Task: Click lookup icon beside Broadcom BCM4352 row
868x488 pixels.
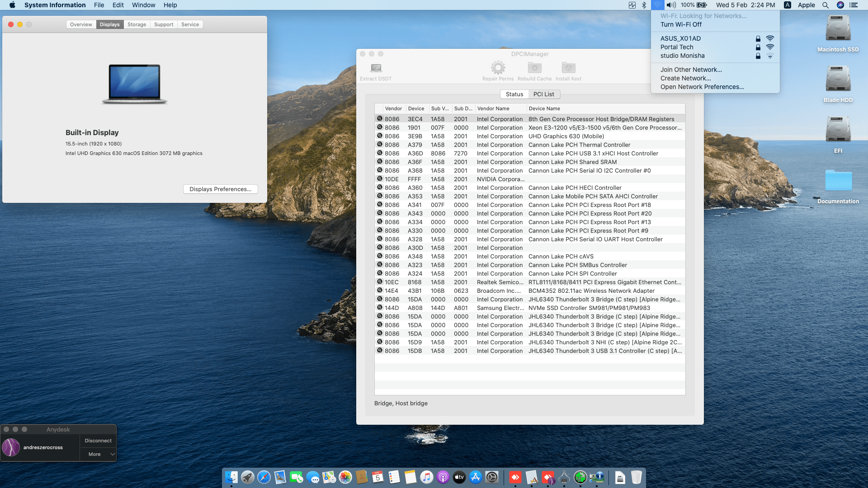Action: (380, 291)
